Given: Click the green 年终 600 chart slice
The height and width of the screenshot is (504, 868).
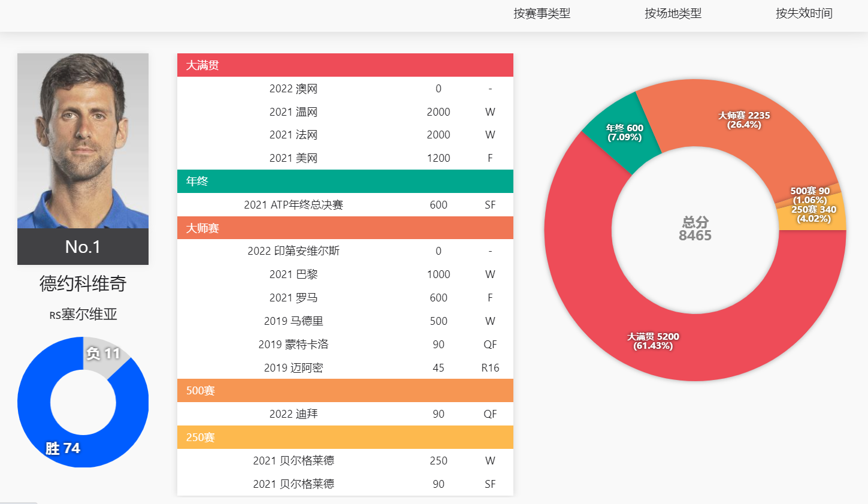Looking at the screenshot, I should (x=623, y=133).
